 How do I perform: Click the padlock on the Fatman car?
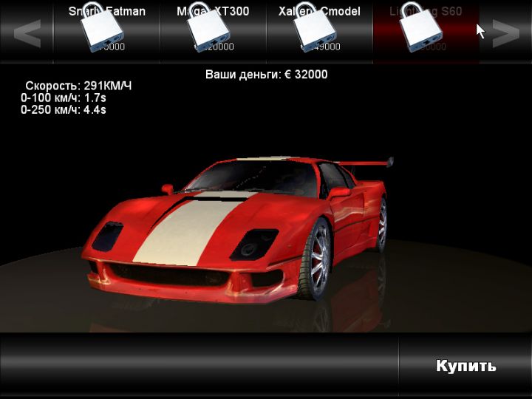pos(103,30)
